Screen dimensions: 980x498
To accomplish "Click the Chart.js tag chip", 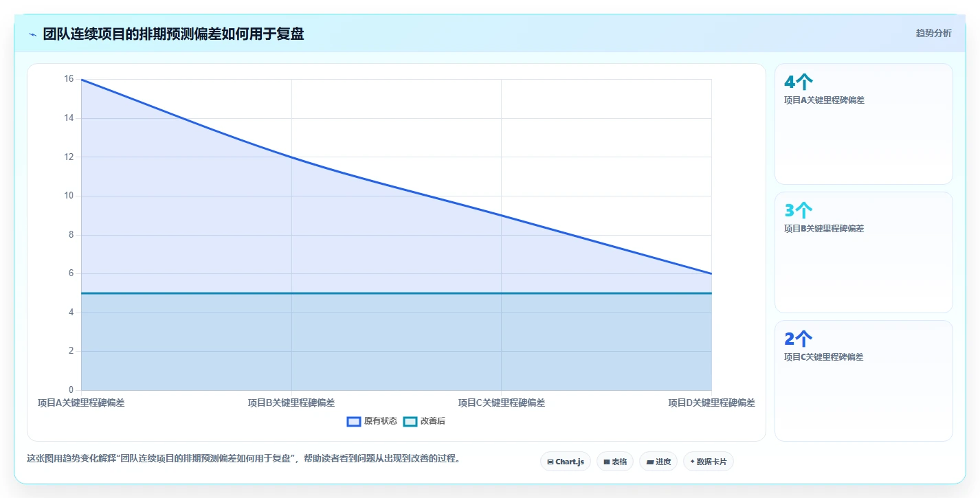I will [566, 462].
